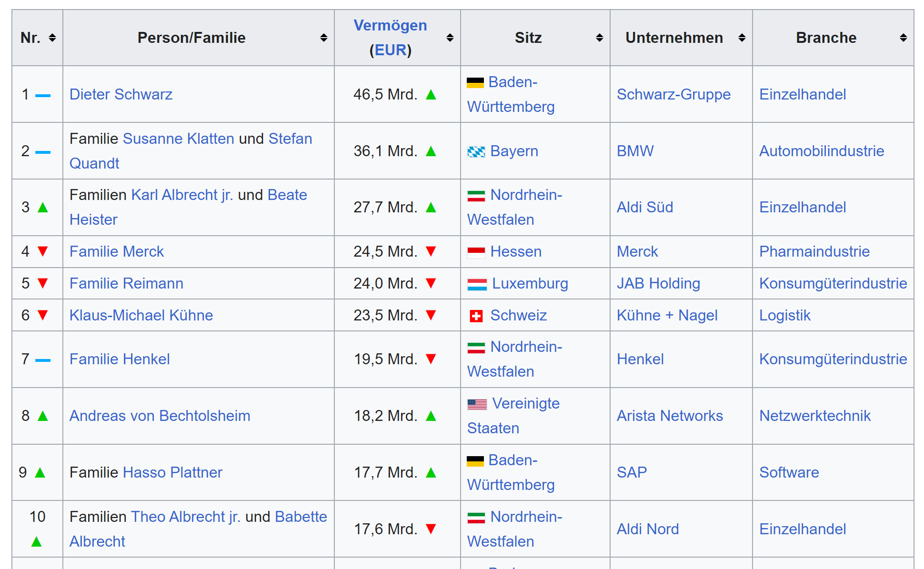This screenshot has width=924, height=569.
Task: Open the EUR link in header
Action: (391, 50)
